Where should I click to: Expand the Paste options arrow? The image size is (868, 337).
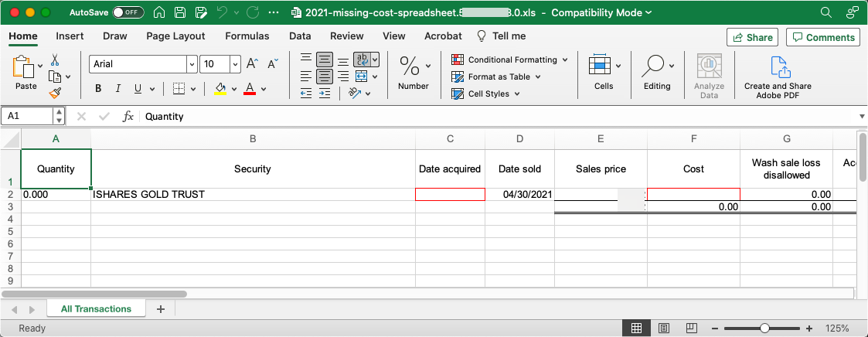pyautogui.click(x=40, y=66)
